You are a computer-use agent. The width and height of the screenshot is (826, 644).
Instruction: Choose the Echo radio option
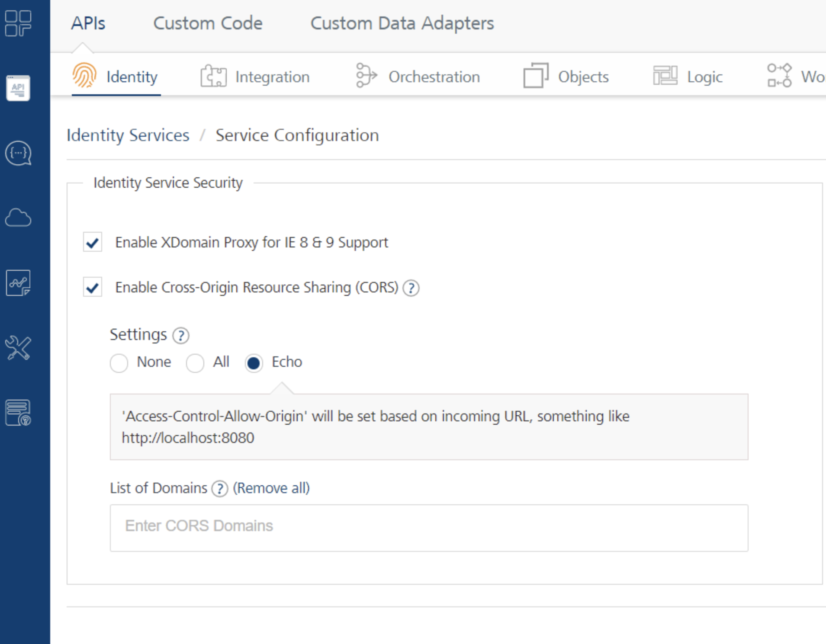click(x=254, y=362)
